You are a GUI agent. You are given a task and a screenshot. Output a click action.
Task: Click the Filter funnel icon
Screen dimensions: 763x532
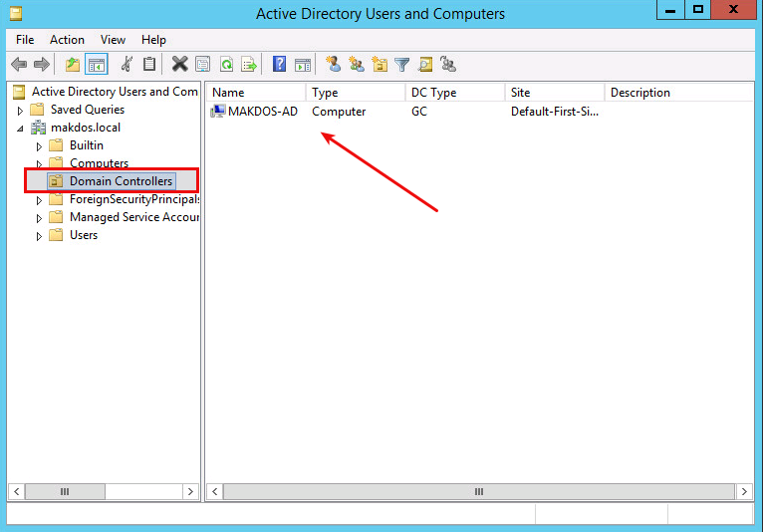402,64
